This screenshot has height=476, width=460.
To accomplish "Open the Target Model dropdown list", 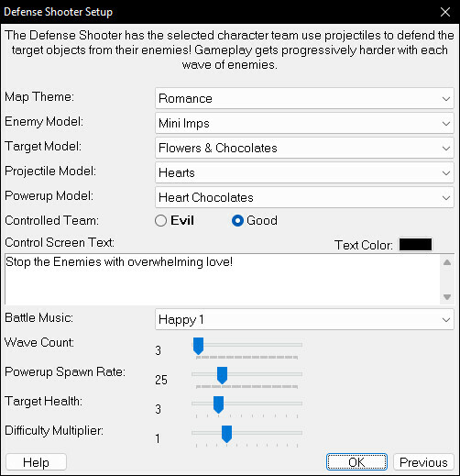I will [x=304, y=148].
